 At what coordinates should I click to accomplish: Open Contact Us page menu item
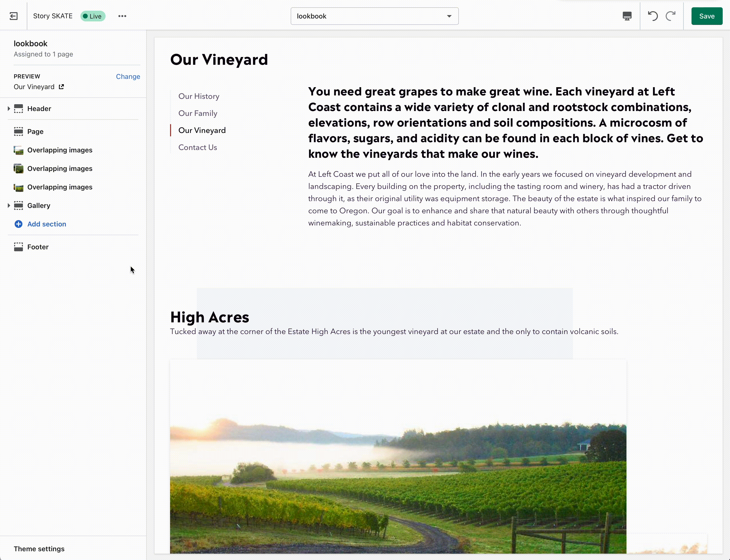(197, 147)
